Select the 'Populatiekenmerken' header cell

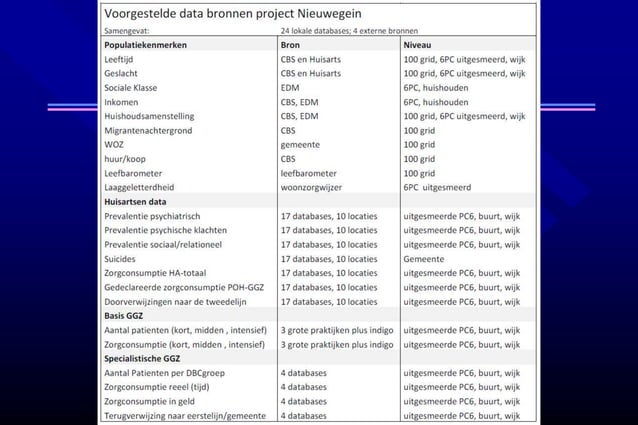pos(146,45)
